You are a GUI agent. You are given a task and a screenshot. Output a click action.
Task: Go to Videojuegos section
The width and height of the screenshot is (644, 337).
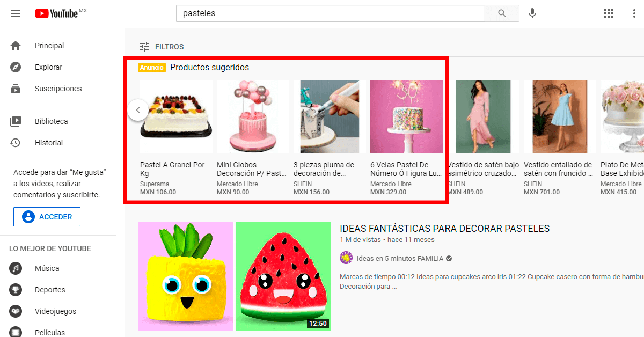pos(55,311)
